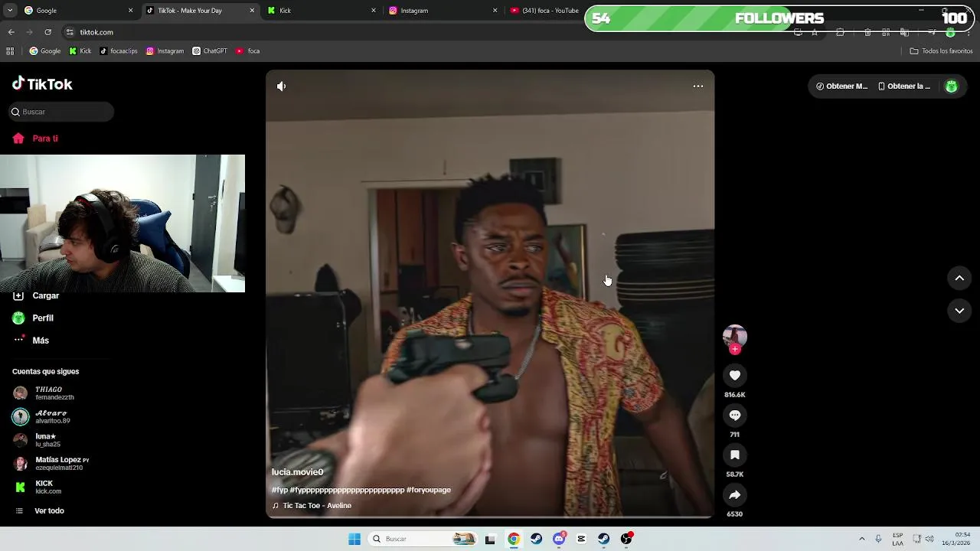This screenshot has width=980, height=551.
Task: Click the microphone tray icon
Action: coord(878,539)
